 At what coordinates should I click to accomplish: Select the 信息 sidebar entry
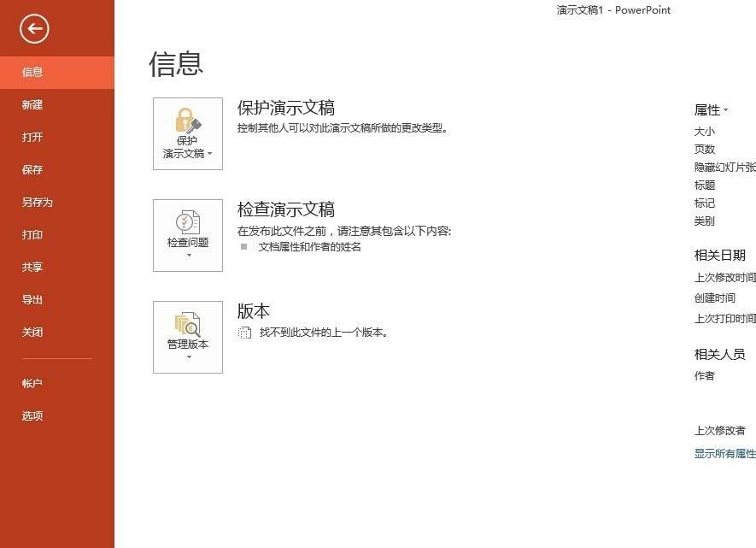click(x=32, y=72)
